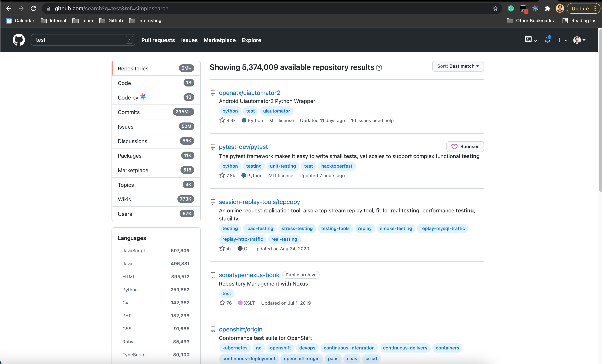Select the Repositories results tab
This screenshot has width=602, height=364.
156,68
